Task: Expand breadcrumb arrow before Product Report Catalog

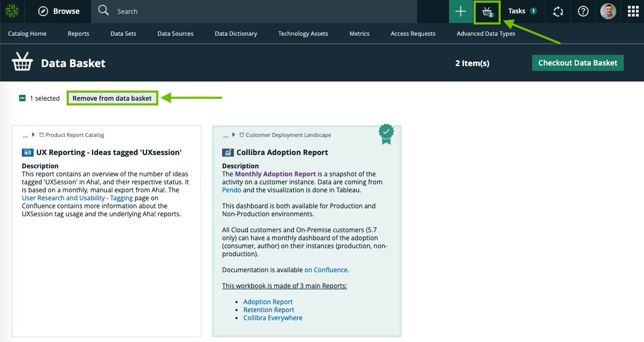Action: (34, 135)
